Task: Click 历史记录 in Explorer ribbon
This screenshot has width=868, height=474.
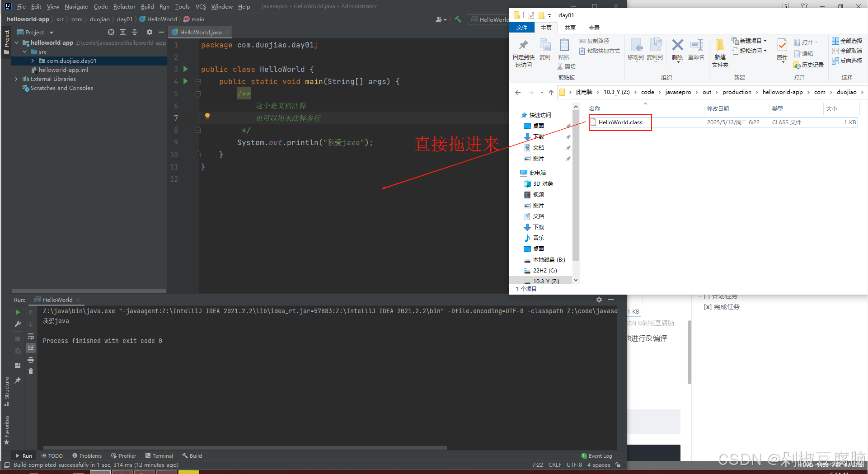Action: click(809, 65)
